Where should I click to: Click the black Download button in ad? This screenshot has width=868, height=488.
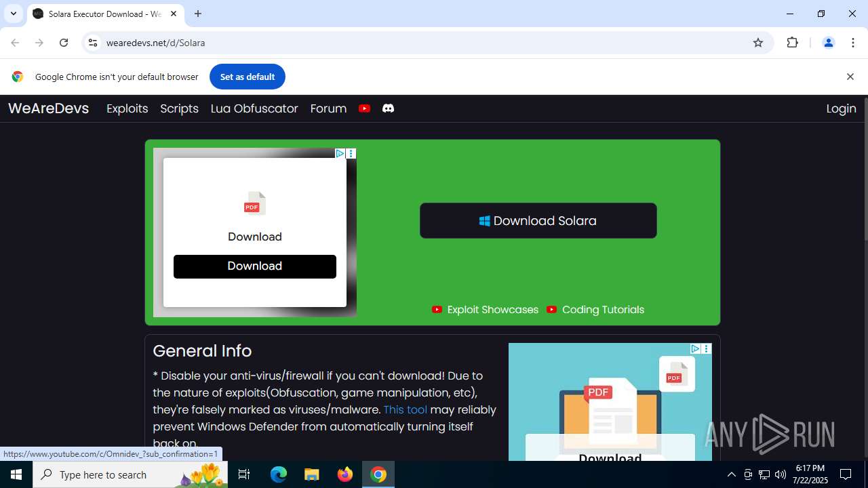click(x=254, y=266)
